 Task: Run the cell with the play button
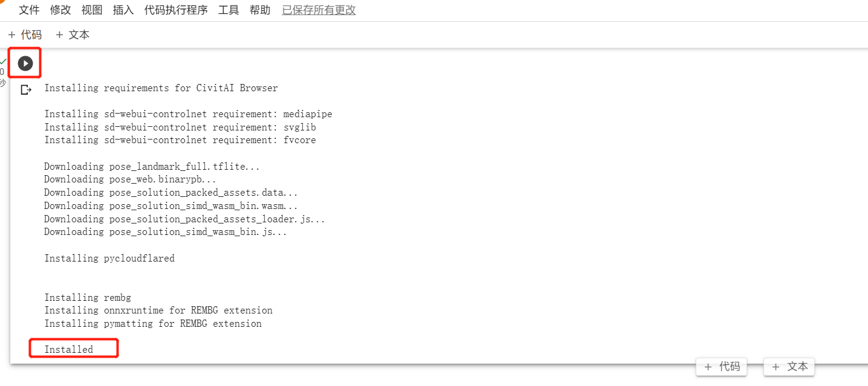point(25,63)
